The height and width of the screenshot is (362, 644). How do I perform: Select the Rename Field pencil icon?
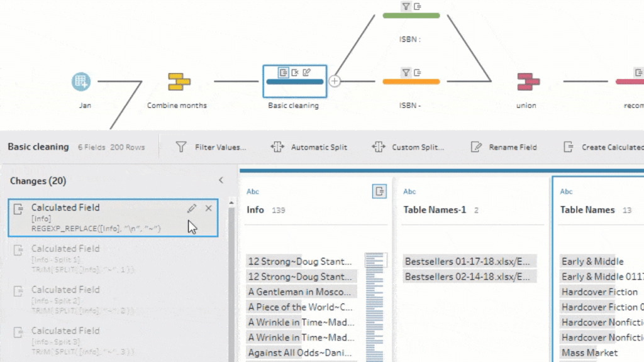(477, 146)
